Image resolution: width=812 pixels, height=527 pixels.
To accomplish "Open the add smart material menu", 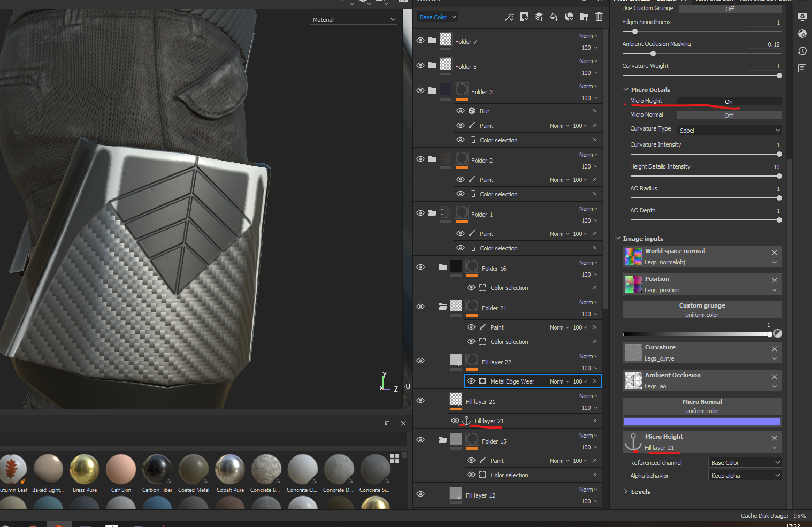I will (569, 17).
